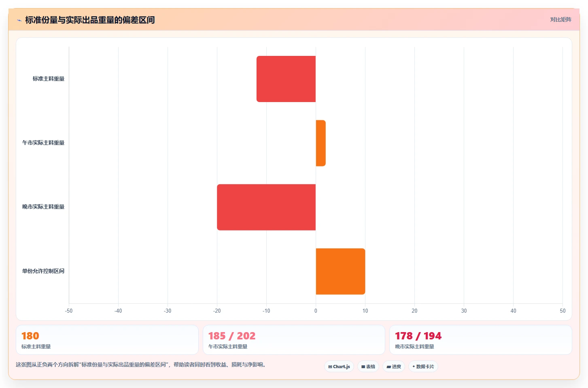Click the 午市实际主料重量 caption under 185 / 202
Viewport: 588px width, 388px height.
click(x=228, y=347)
